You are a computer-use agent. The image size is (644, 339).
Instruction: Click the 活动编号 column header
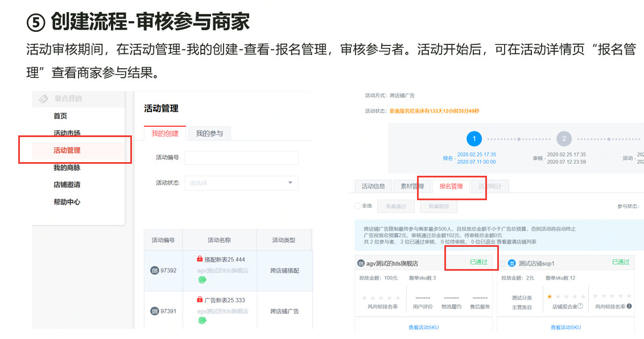click(x=163, y=240)
